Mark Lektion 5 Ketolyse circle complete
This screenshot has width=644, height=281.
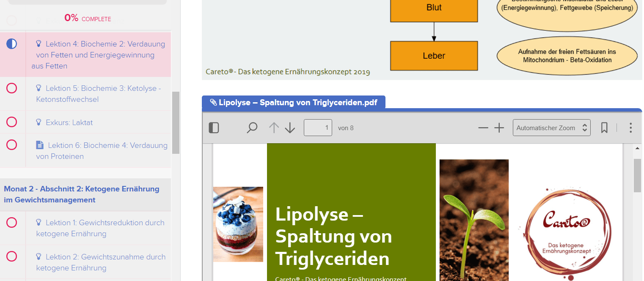coord(12,88)
